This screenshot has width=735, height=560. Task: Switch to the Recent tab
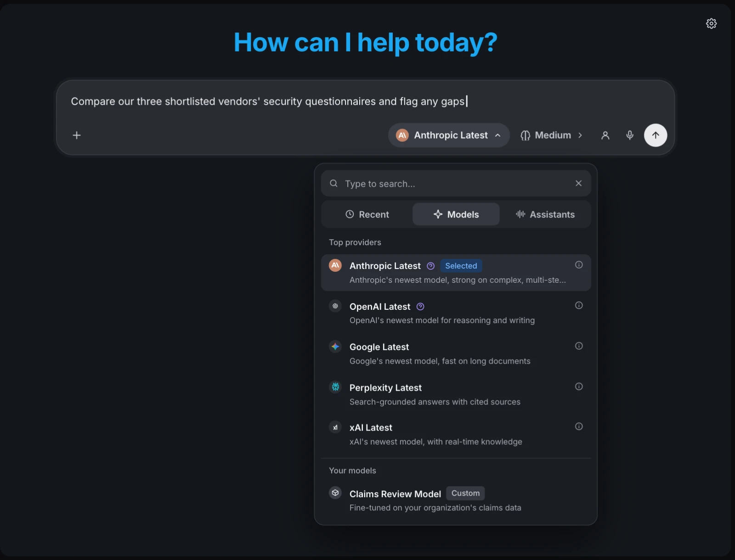[x=367, y=214]
